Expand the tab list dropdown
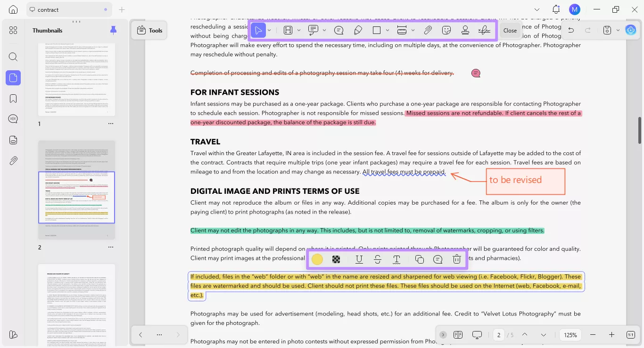Screen dimensions: 644x348 pos(537,9)
